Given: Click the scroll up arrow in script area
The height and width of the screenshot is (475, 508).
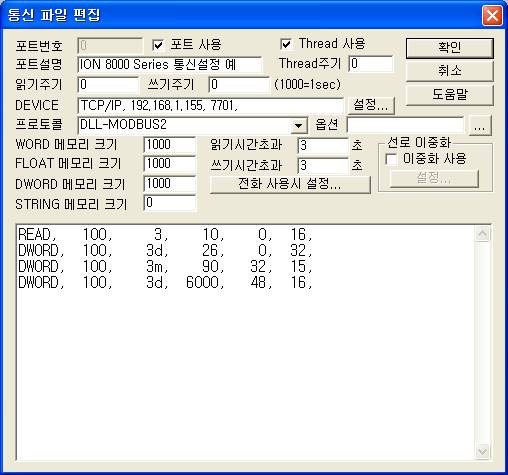Looking at the screenshot, I should coord(482,234).
